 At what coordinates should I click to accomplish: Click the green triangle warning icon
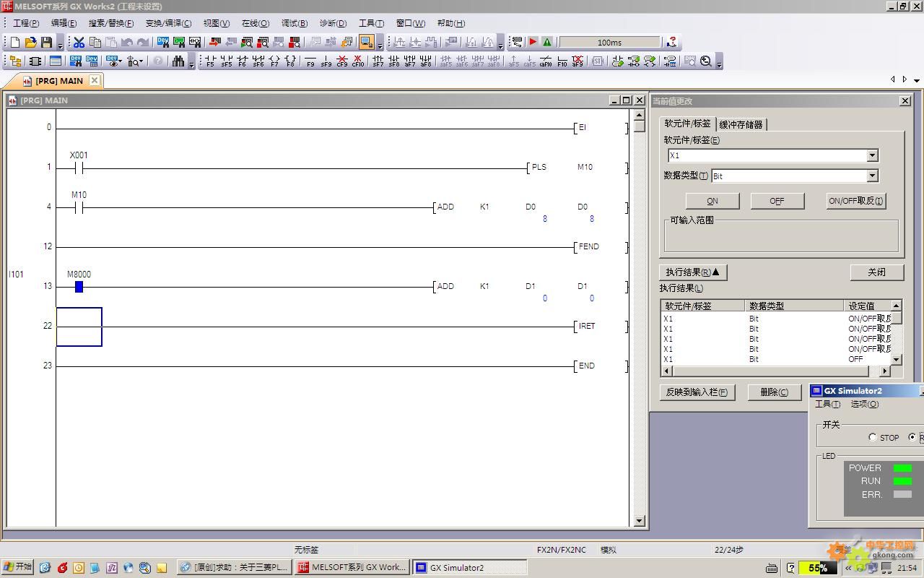pyautogui.click(x=547, y=42)
